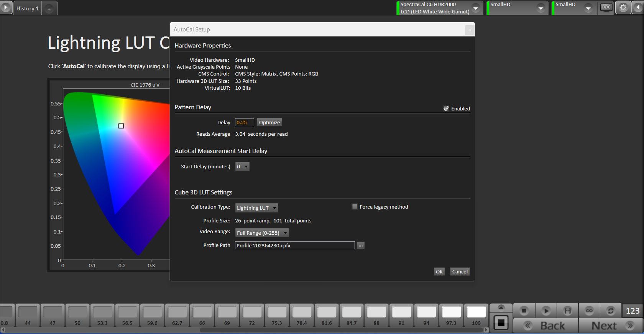
Task: Click the horizontal scrollbar under grayscale strip
Action: pos(342,330)
